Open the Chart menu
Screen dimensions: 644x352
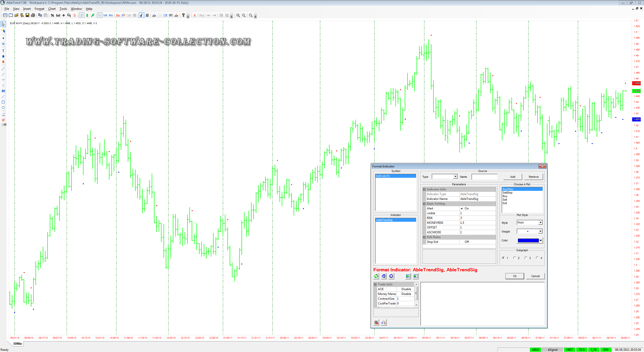click(x=52, y=9)
